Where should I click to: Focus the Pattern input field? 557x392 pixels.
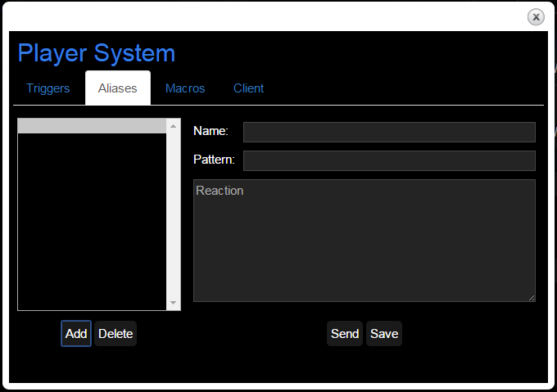[x=389, y=160]
